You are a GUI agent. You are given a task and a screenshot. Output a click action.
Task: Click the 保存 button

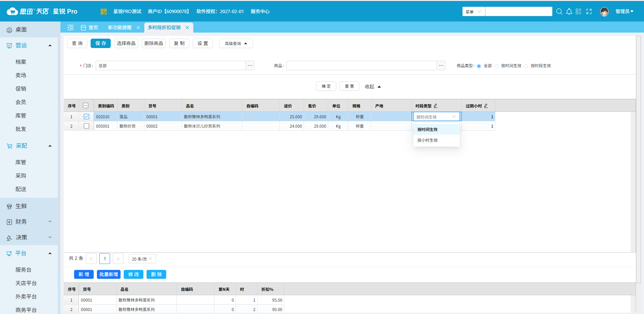pos(100,43)
